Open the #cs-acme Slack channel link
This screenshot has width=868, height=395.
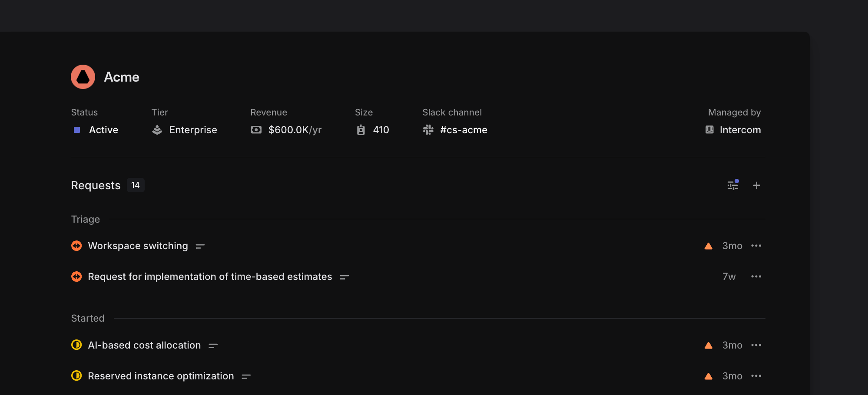pyautogui.click(x=463, y=129)
